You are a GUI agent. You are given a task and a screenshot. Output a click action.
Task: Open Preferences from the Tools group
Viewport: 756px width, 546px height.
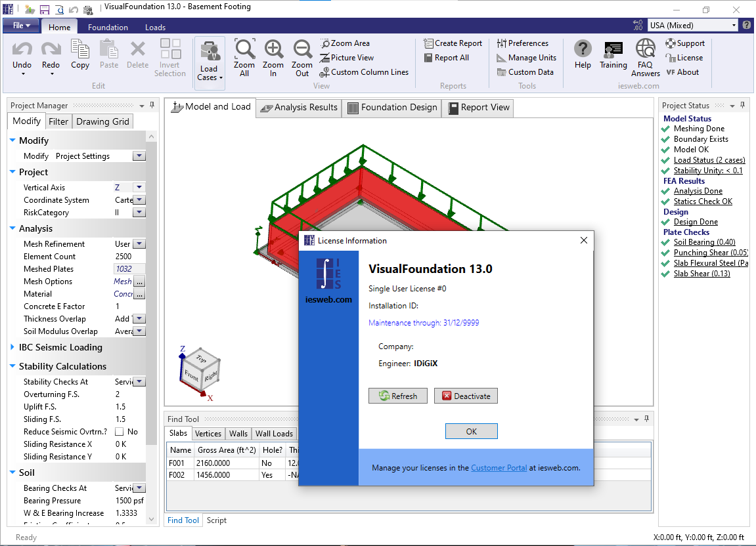[x=523, y=43]
